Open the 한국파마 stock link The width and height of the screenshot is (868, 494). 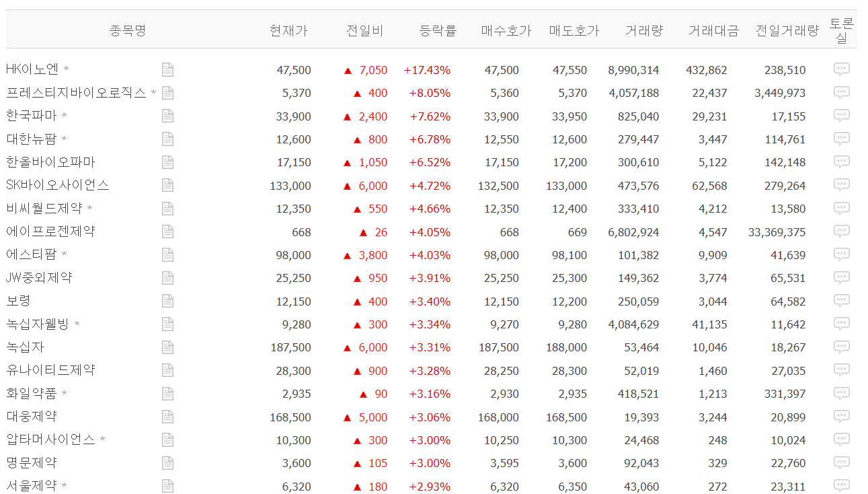click(x=31, y=116)
